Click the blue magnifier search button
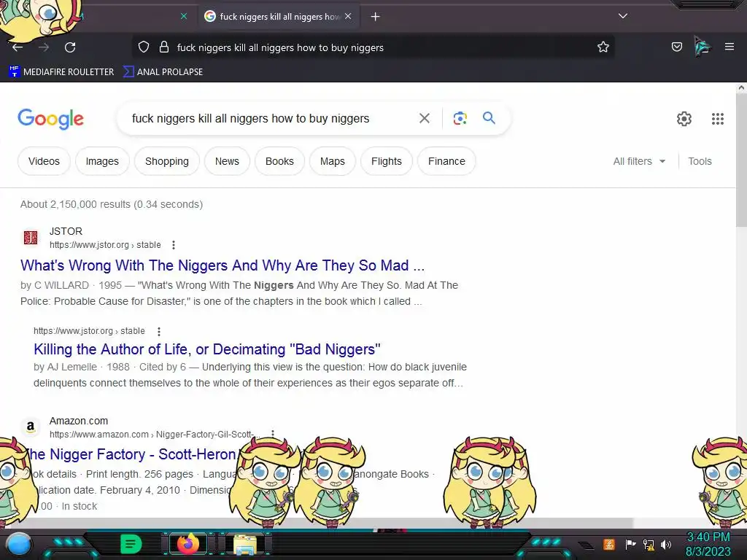 point(489,118)
